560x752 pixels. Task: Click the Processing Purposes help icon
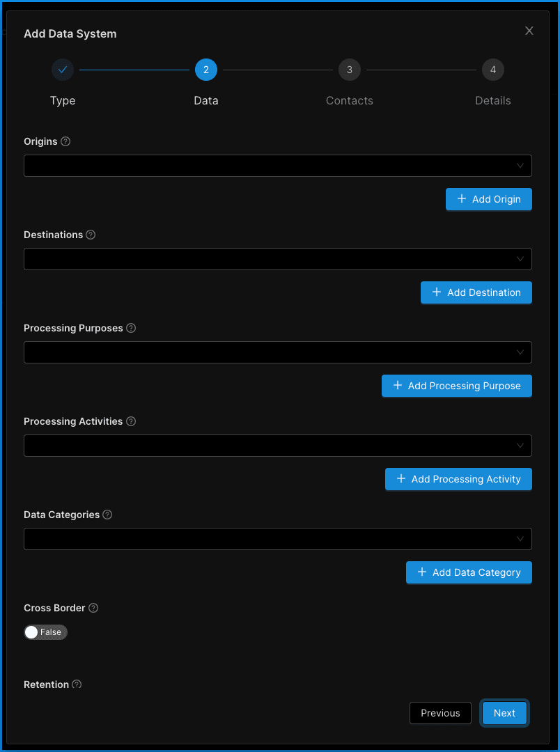click(131, 328)
